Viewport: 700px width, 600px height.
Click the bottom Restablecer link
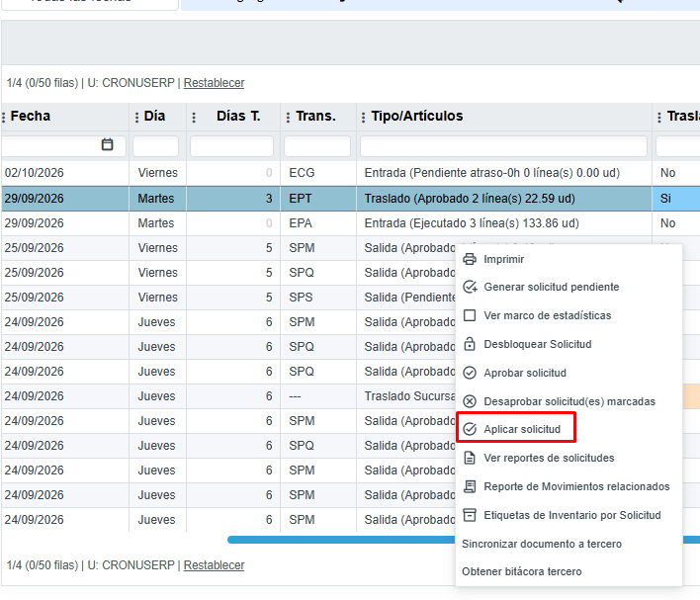click(x=214, y=565)
